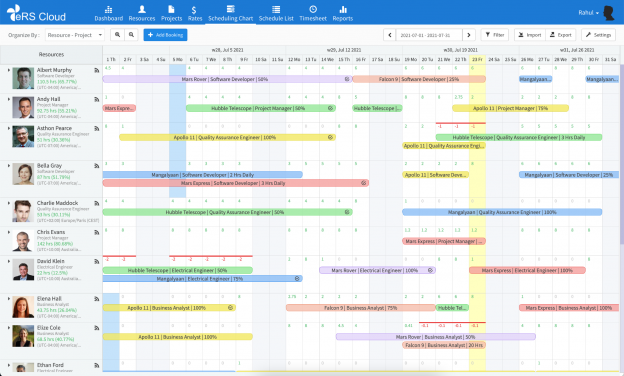Expand Bella Gray resource row
Screen dimensions: 624x376
coord(9,166)
